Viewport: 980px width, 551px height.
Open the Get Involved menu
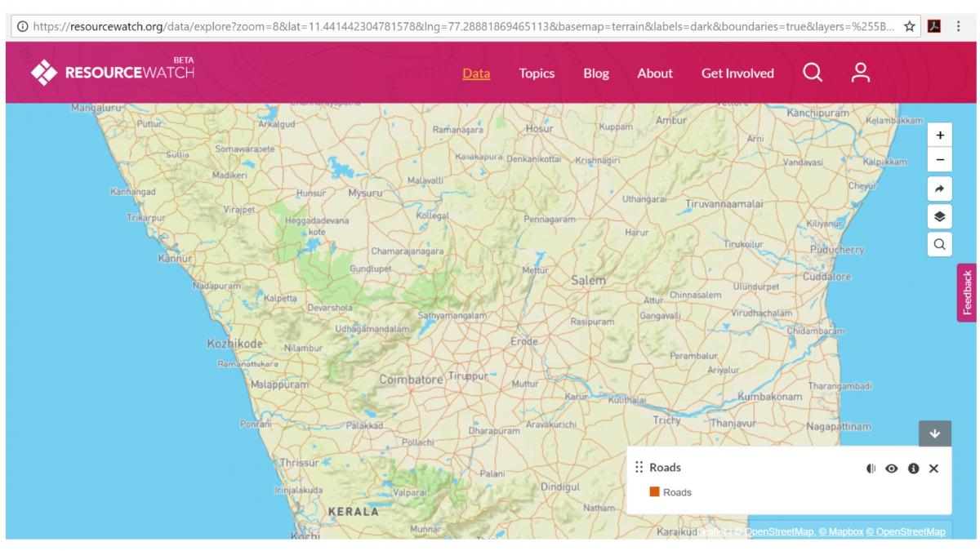click(x=737, y=73)
